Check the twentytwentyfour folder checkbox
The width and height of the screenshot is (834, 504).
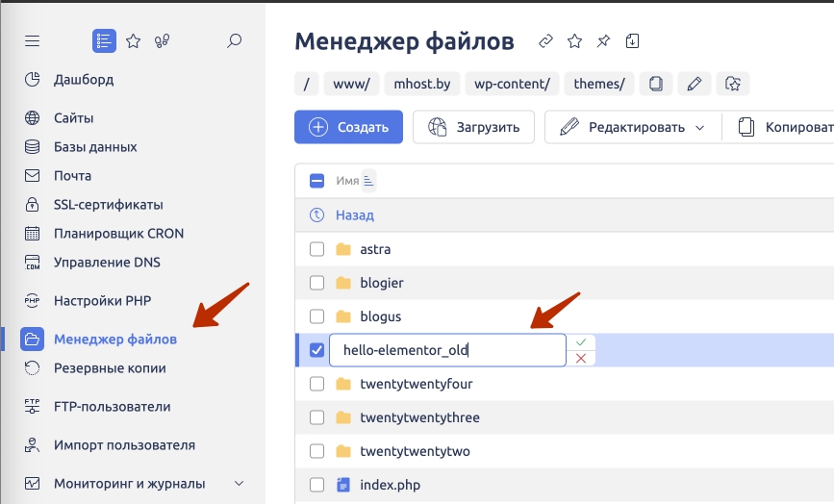pyautogui.click(x=317, y=384)
